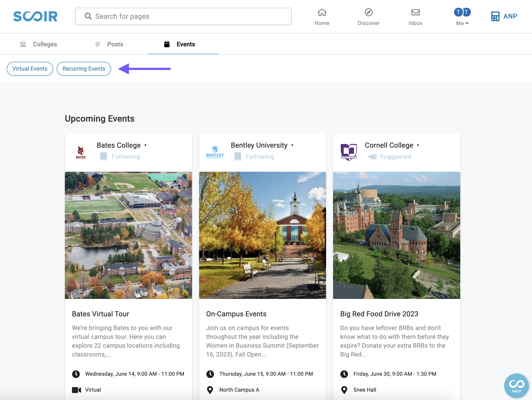Open the Bates Virtual Tour event title
The image size is (532, 400).
click(100, 314)
